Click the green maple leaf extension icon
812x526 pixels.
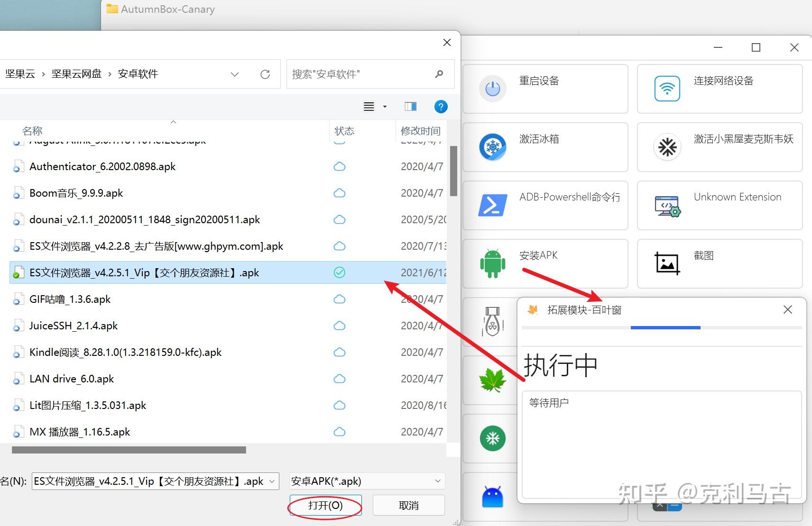(x=493, y=380)
